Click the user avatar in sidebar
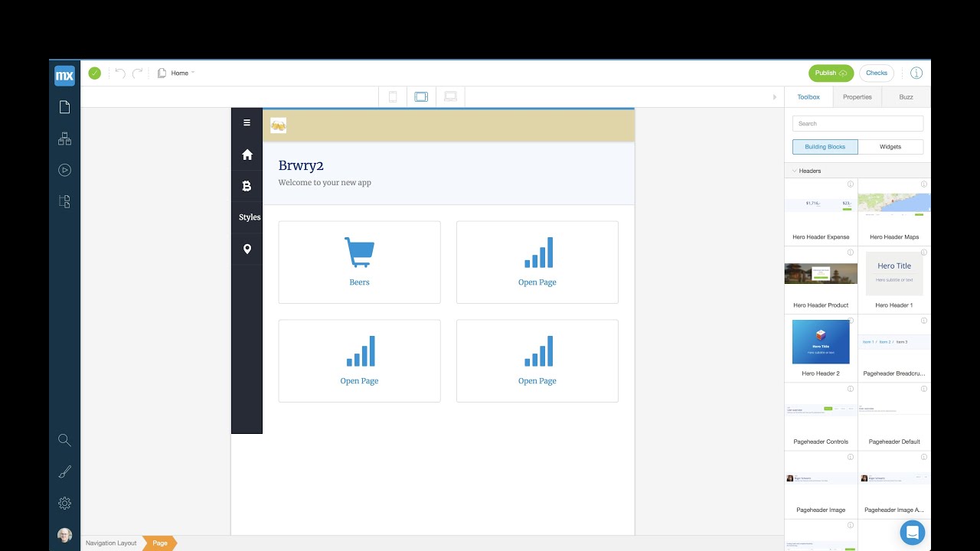980x551 pixels. [x=64, y=535]
